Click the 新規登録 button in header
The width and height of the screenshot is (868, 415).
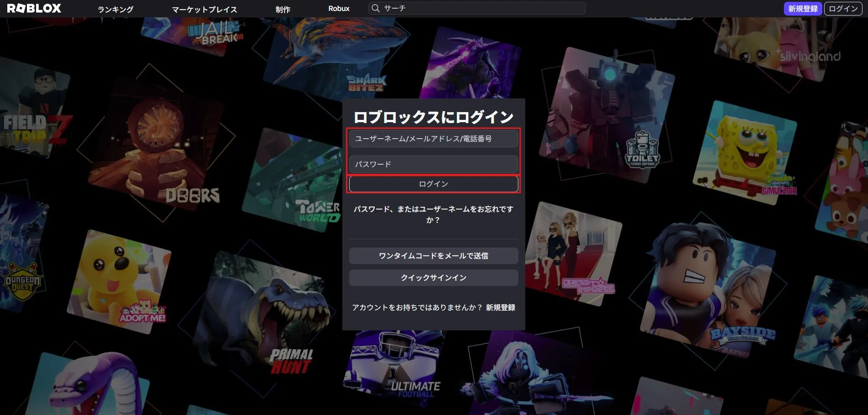coord(803,9)
